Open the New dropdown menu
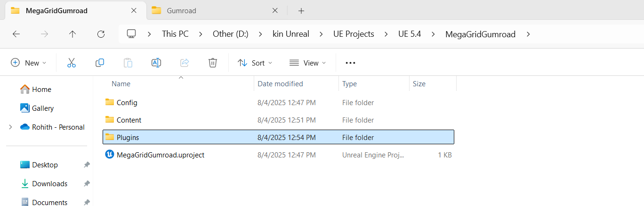 coord(29,63)
